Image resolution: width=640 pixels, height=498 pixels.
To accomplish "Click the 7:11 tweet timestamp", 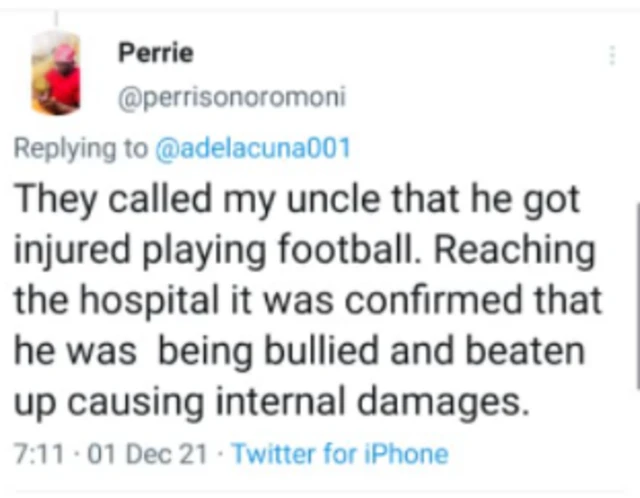I will point(36,453).
